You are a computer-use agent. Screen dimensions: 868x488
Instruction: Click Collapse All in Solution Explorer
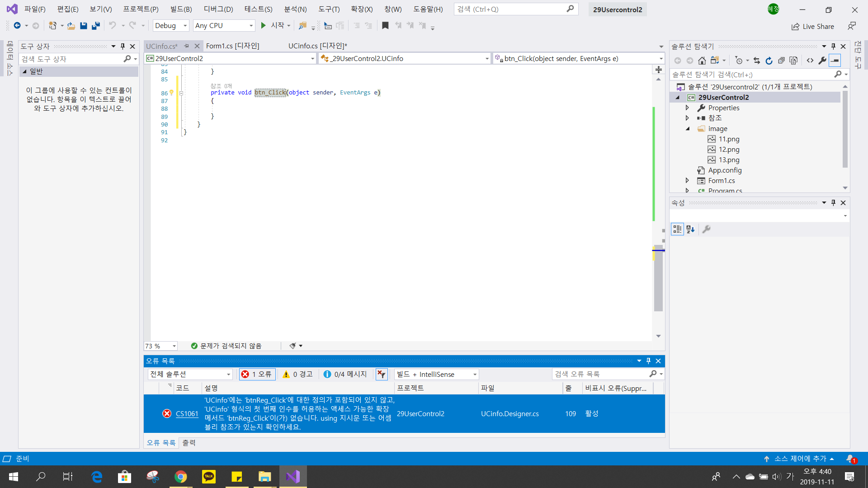[781, 61]
